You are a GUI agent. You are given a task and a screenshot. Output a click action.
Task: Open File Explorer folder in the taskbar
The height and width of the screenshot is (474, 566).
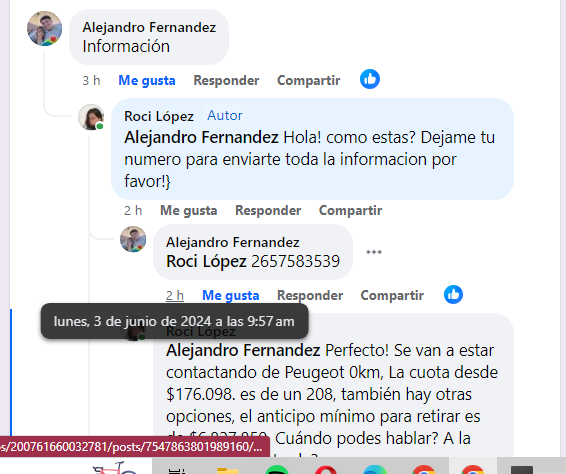pos(227,470)
